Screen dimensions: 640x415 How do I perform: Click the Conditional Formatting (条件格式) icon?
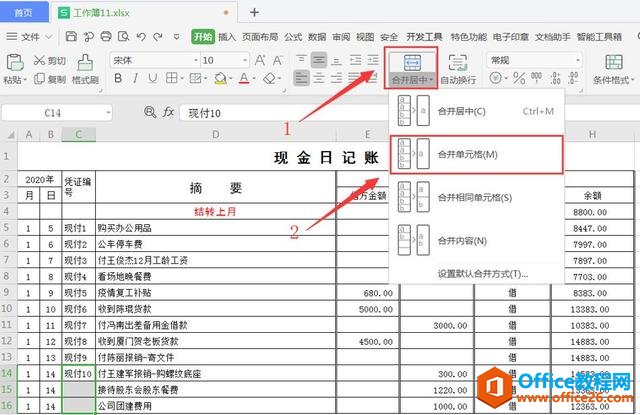[613, 69]
